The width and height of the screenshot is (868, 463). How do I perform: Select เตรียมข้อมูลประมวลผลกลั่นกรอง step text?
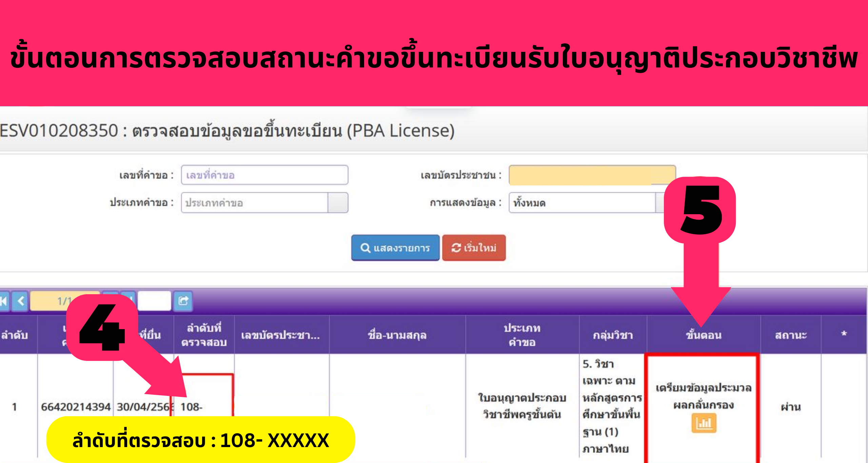[704, 396]
